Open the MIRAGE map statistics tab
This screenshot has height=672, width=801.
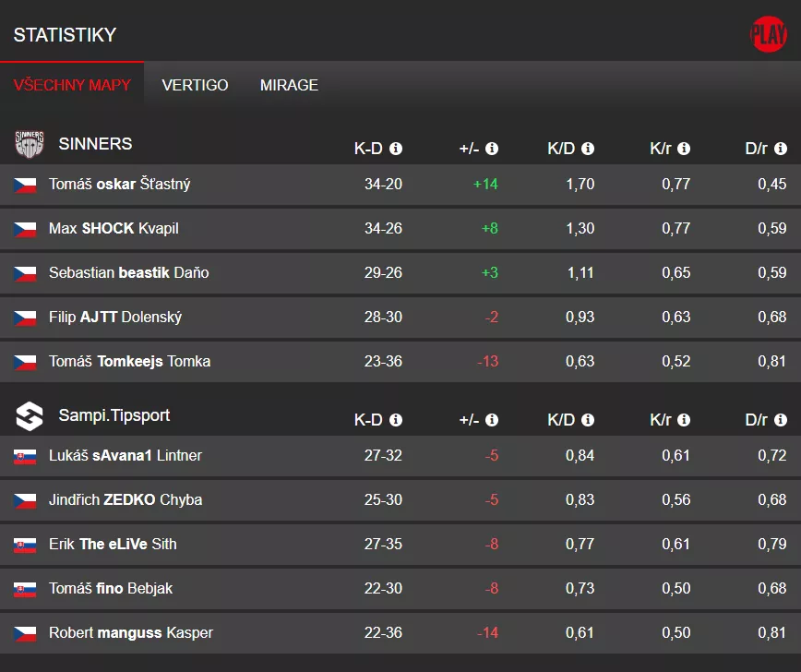pyautogui.click(x=289, y=85)
